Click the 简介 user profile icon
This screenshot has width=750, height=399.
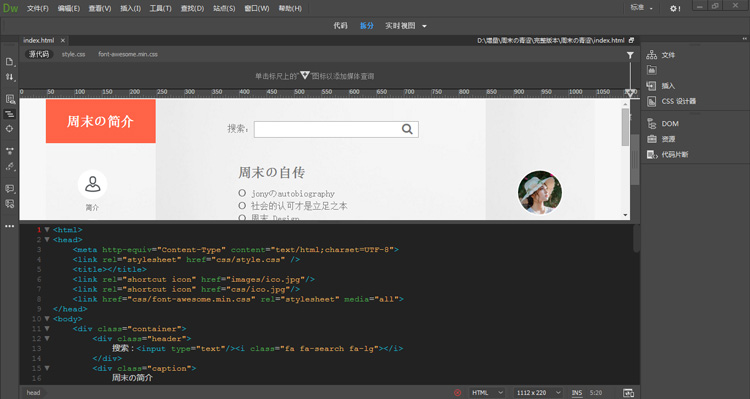click(x=92, y=184)
